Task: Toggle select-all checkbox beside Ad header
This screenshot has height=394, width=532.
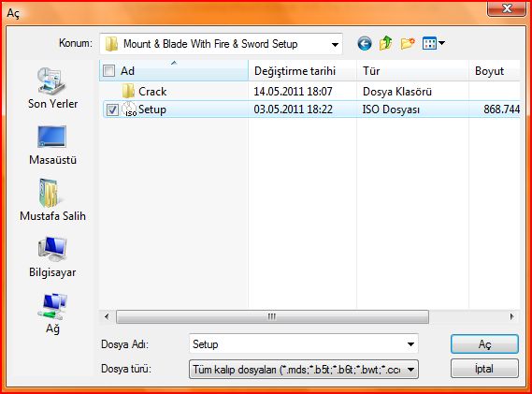Action: tap(108, 71)
